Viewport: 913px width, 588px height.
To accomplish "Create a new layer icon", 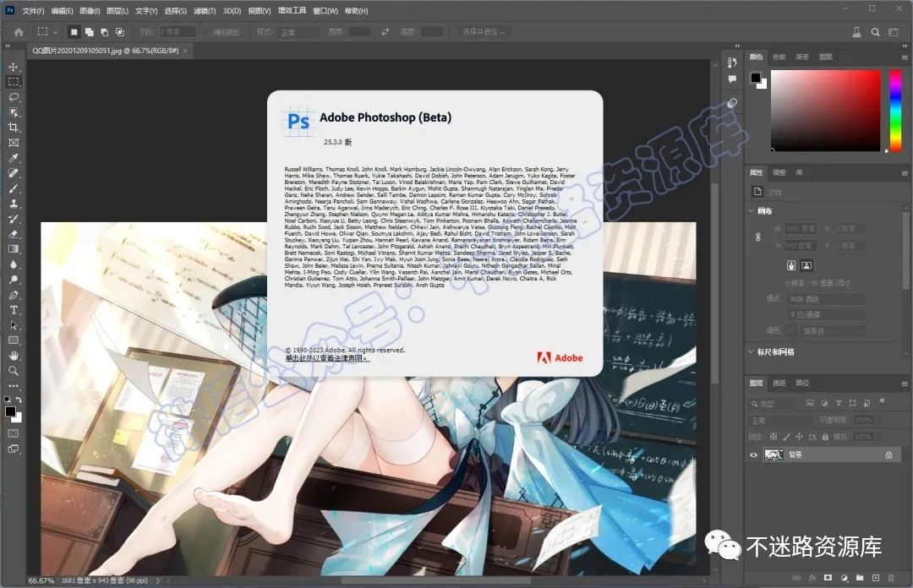I will click(875, 578).
